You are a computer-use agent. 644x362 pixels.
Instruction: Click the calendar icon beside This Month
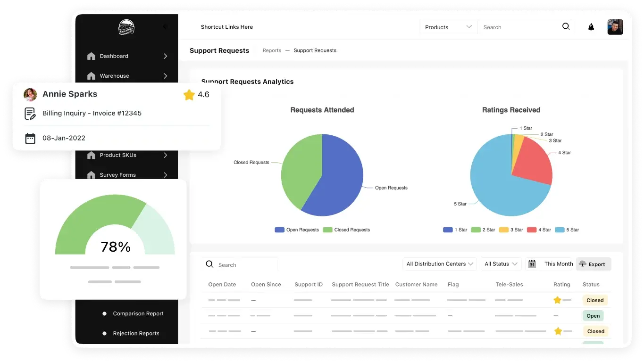click(532, 264)
